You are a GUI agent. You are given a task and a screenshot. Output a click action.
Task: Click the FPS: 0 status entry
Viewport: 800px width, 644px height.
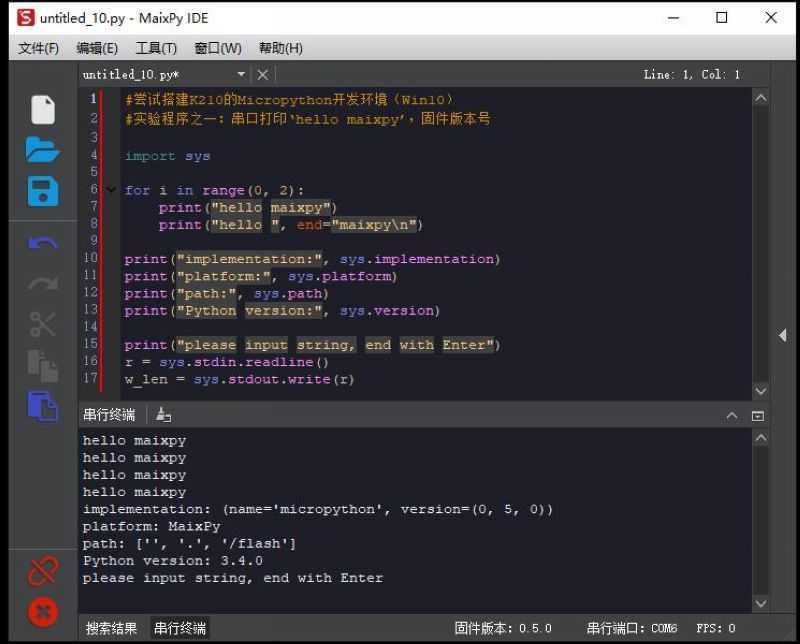tap(716, 628)
